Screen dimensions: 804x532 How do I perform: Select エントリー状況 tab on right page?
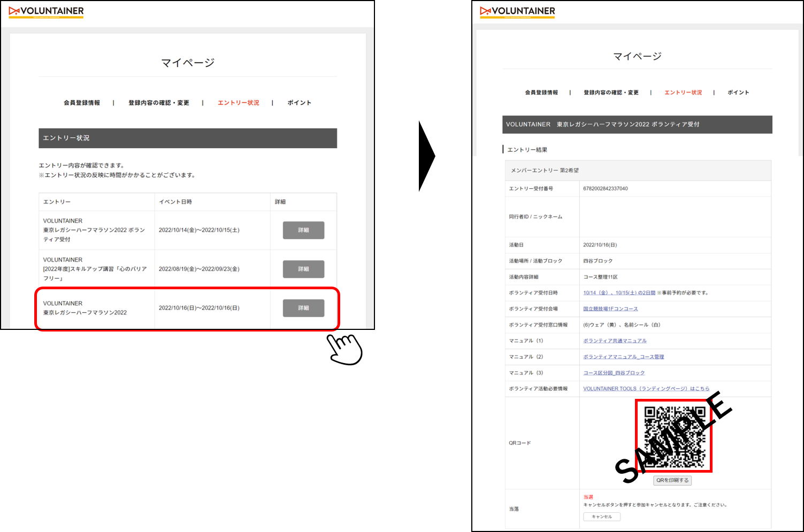point(683,92)
